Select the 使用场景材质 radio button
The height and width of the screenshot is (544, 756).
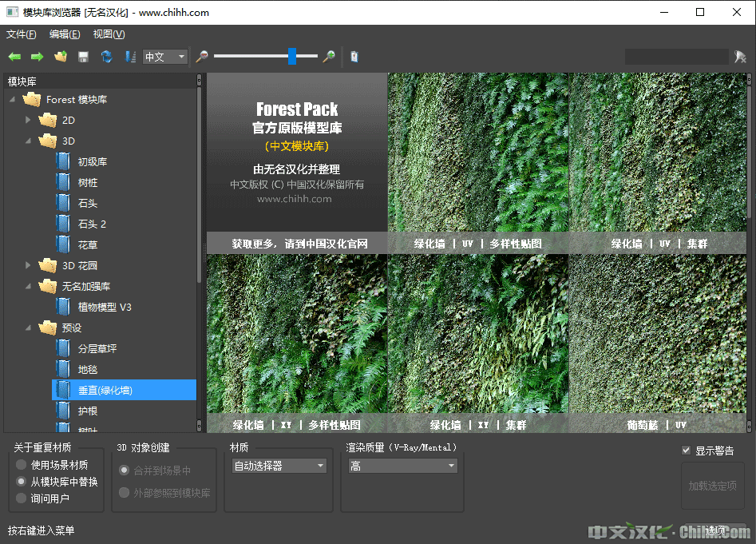(21, 465)
